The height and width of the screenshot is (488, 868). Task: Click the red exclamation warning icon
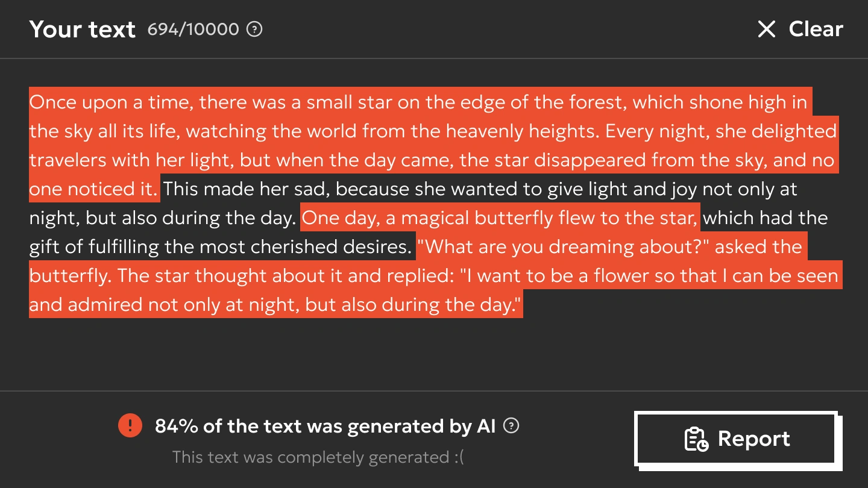130,426
